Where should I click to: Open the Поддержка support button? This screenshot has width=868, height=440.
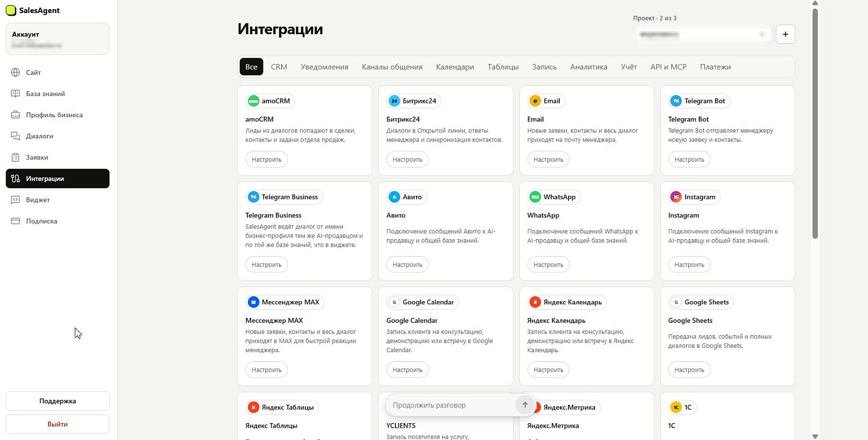click(x=58, y=401)
